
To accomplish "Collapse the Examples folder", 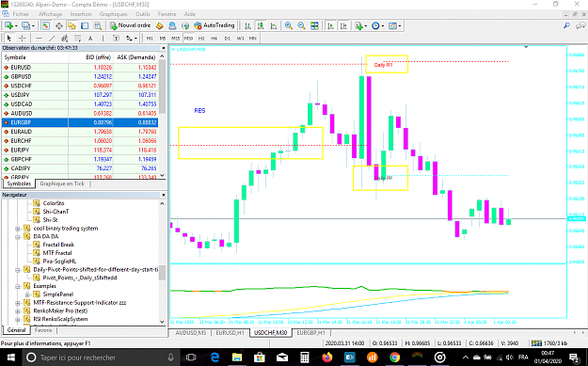I will pos(18,286).
